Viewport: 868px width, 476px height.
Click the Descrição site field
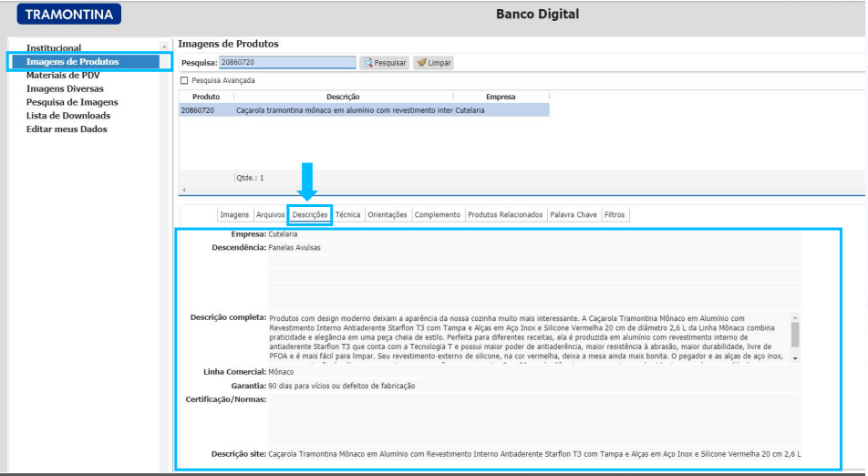534,454
